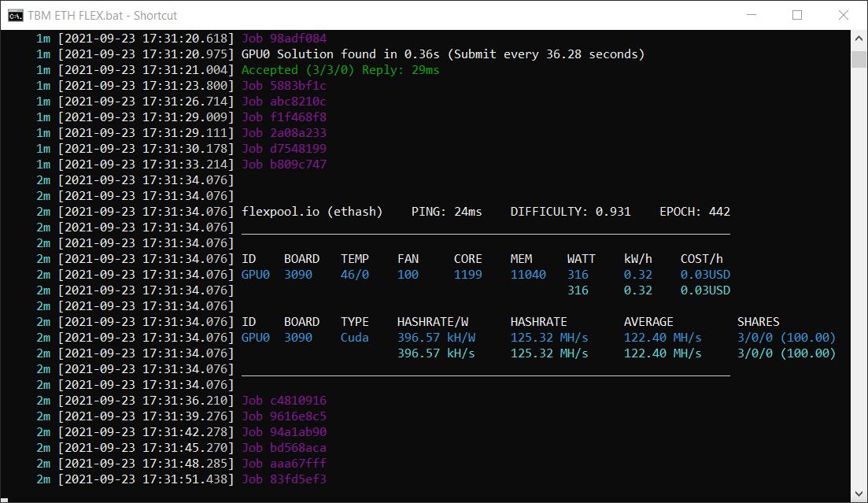Click the '396.57 kH/s' total value
Image resolution: width=868 pixels, height=503 pixels.
point(436,353)
